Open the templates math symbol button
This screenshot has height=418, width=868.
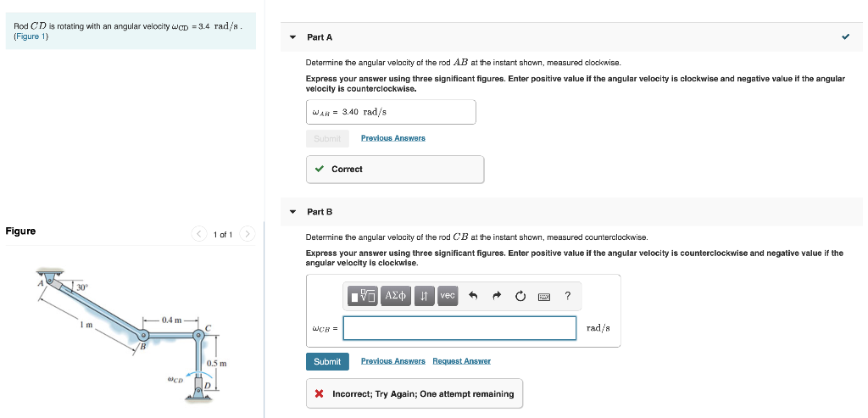363,296
